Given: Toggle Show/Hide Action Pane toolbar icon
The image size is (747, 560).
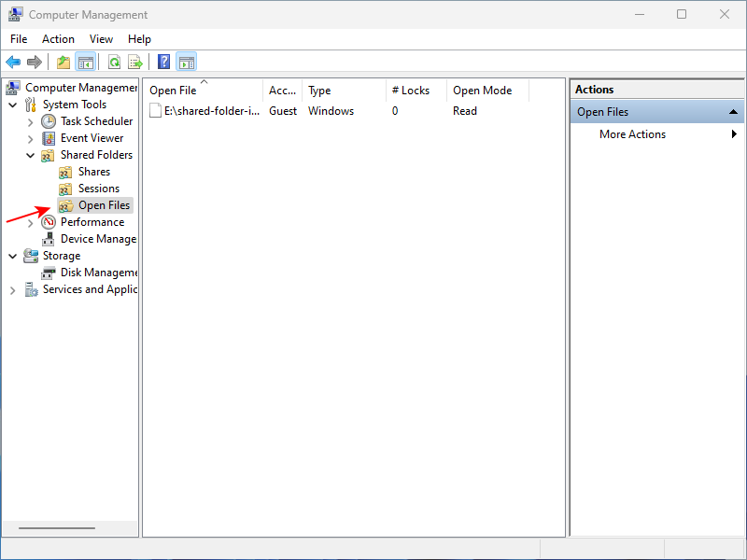Looking at the screenshot, I should (186, 62).
